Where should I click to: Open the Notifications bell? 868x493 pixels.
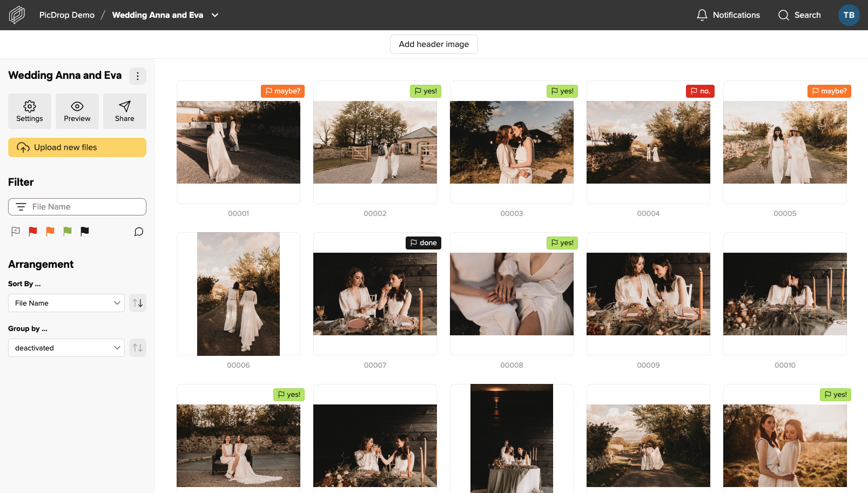[728, 15]
